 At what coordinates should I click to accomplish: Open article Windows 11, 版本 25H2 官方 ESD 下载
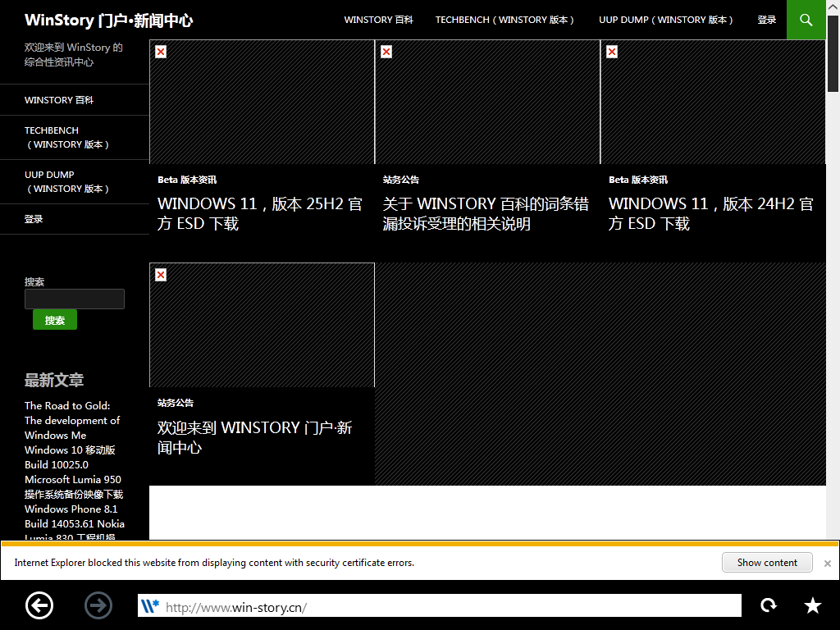tap(260, 214)
